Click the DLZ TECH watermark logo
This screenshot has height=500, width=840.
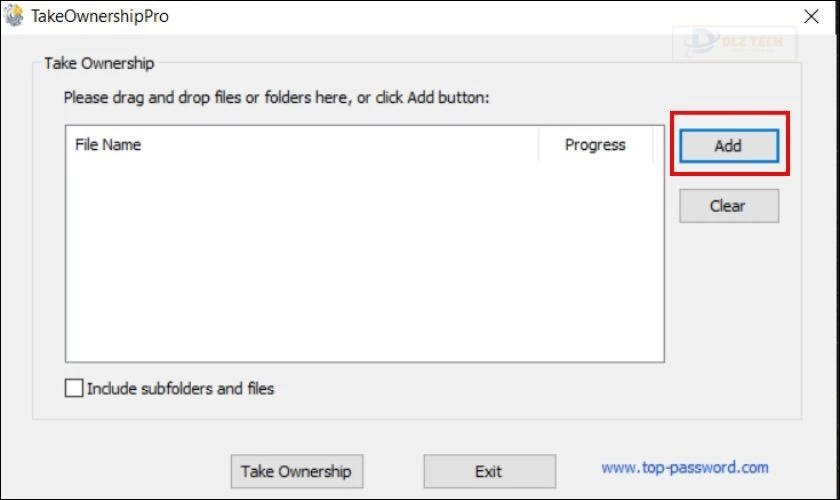tap(735, 42)
